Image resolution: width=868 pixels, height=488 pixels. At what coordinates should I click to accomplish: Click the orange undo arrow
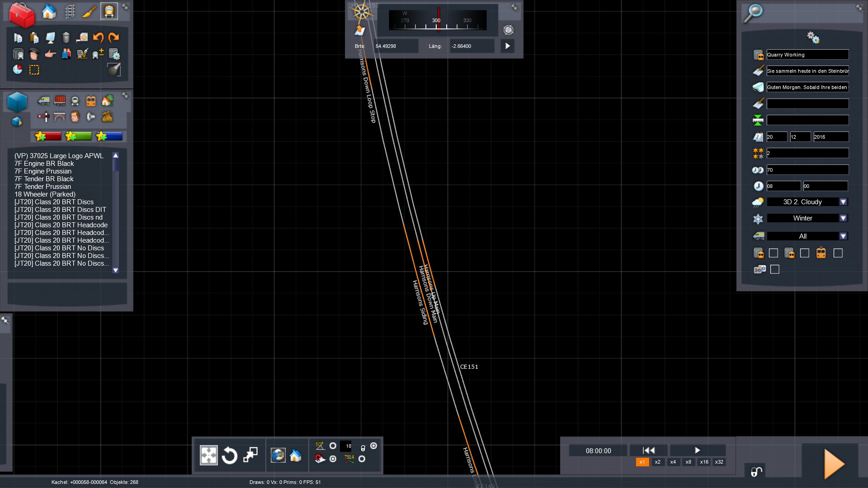[98, 38]
